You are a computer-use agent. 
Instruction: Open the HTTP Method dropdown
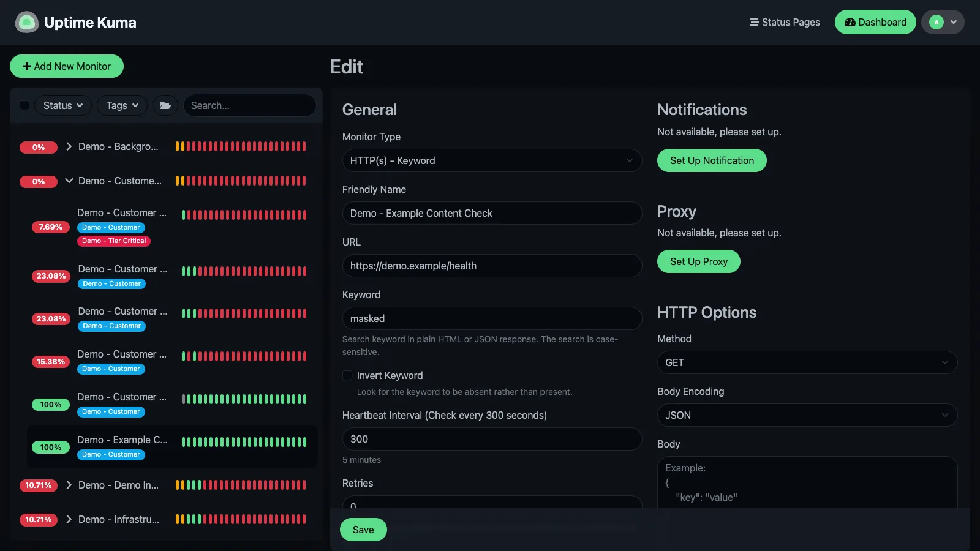click(x=807, y=362)
